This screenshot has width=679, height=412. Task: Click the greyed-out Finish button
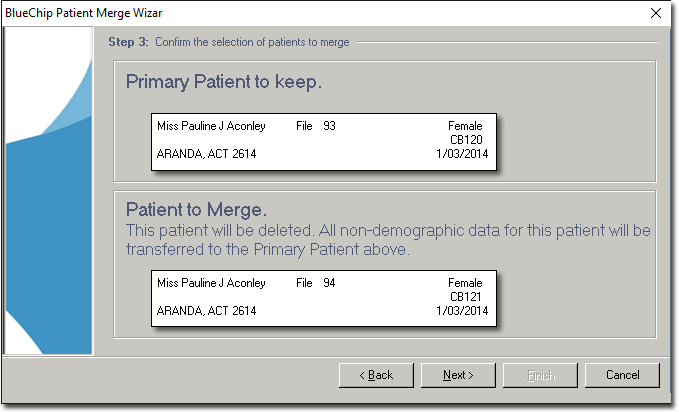[x=541, y=375]
